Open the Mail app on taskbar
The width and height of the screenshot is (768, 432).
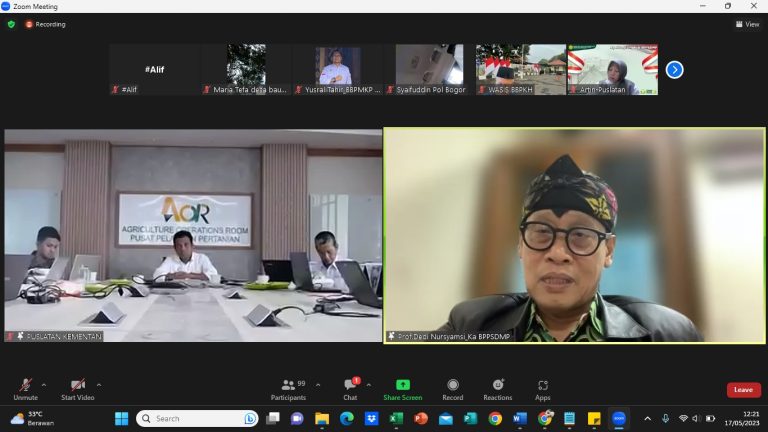point(446,419)
